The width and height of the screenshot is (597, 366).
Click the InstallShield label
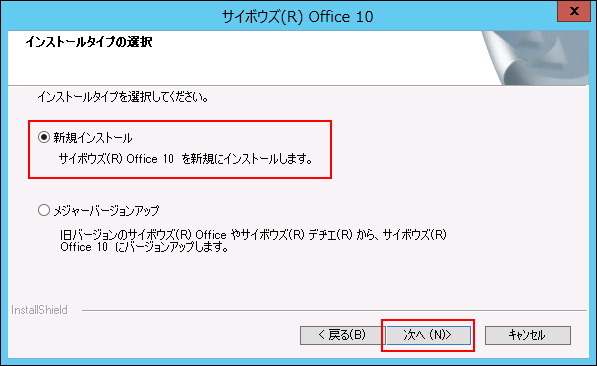pos(39,310)
